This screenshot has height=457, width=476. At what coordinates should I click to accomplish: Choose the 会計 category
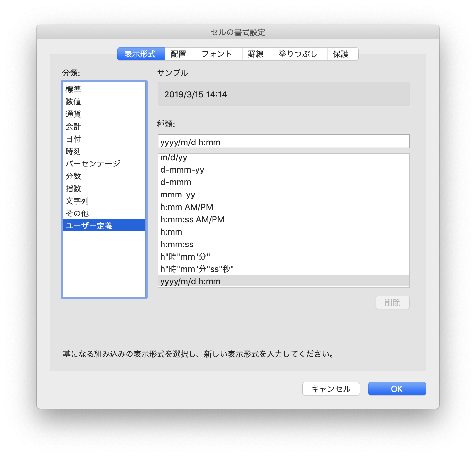(104, 126)
